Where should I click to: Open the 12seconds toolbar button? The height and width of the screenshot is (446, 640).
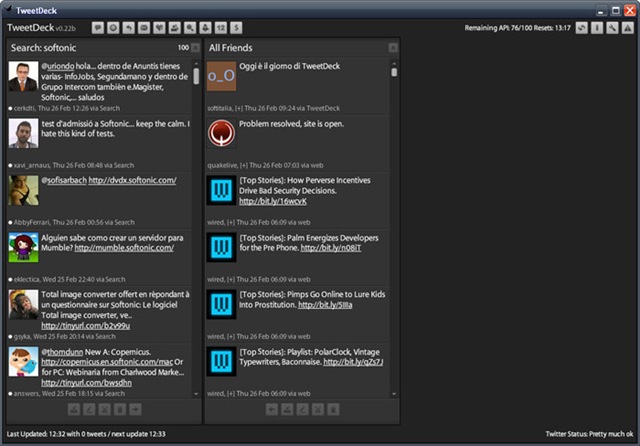pos(221,28)
